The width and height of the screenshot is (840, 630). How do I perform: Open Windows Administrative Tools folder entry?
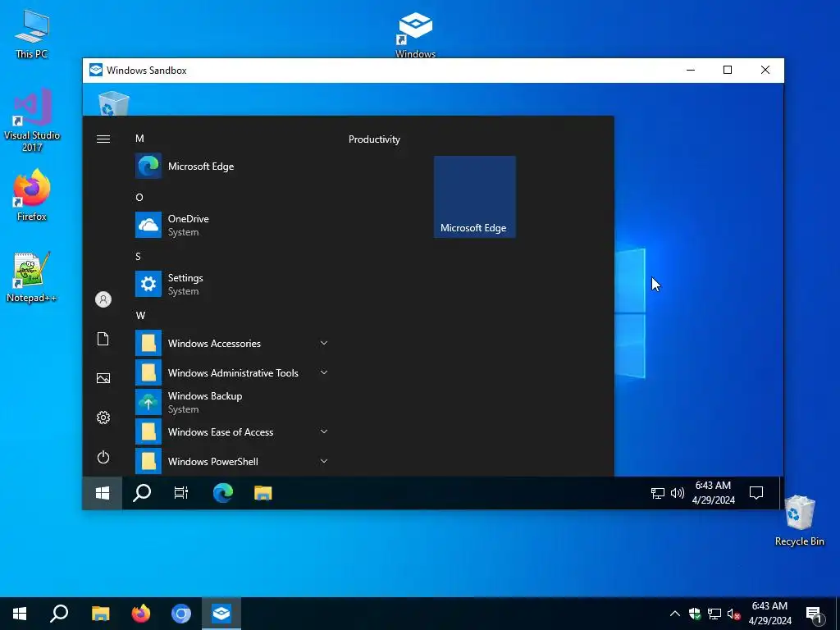coord(231,373)
